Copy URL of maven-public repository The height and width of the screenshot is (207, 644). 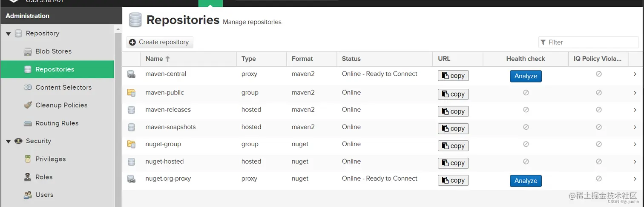click(453, 94)
